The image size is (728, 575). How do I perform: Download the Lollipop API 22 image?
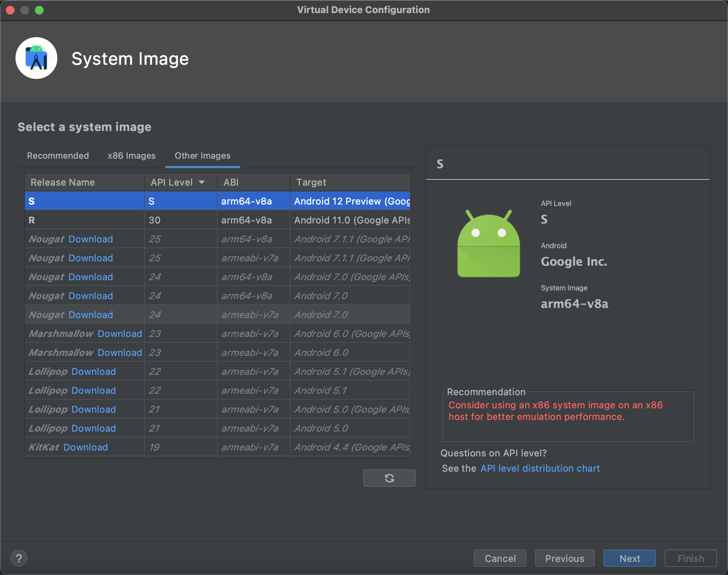[x=93, y=371]
